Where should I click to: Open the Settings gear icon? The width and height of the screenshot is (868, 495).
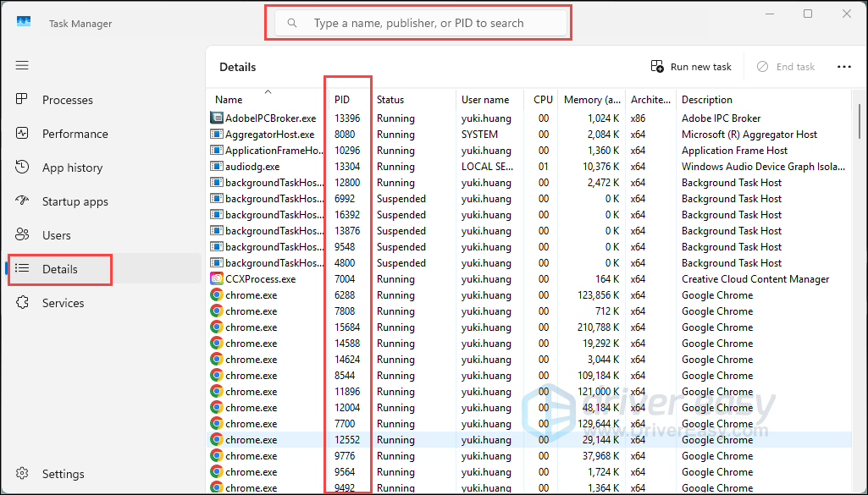coord(23,474)
